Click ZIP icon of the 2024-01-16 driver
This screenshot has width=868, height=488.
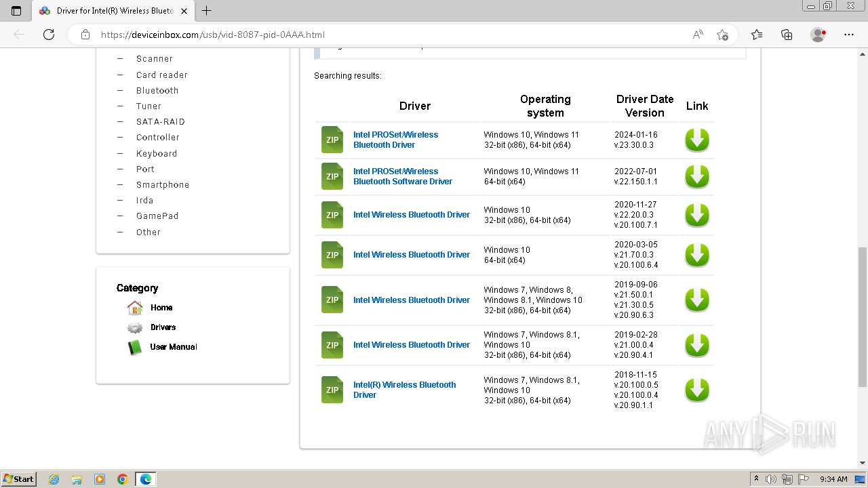pos(332,140)
